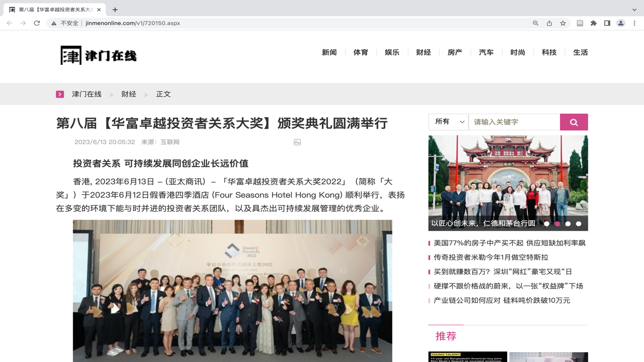Reload the current page

pos(37,23)
